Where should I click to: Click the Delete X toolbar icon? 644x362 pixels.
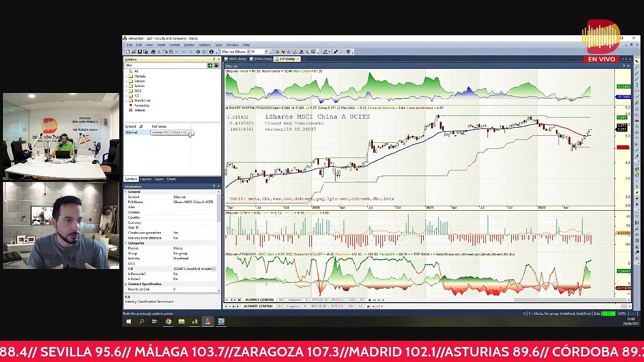click(x=177, y=52)
